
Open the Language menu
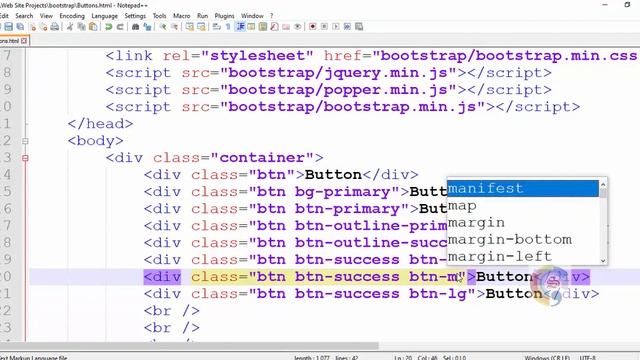104,16
